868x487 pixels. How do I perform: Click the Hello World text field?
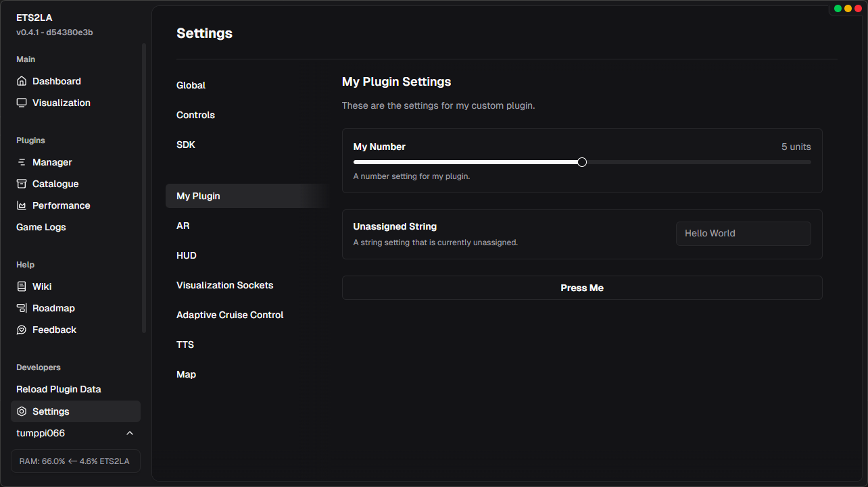tap(743, 233)
